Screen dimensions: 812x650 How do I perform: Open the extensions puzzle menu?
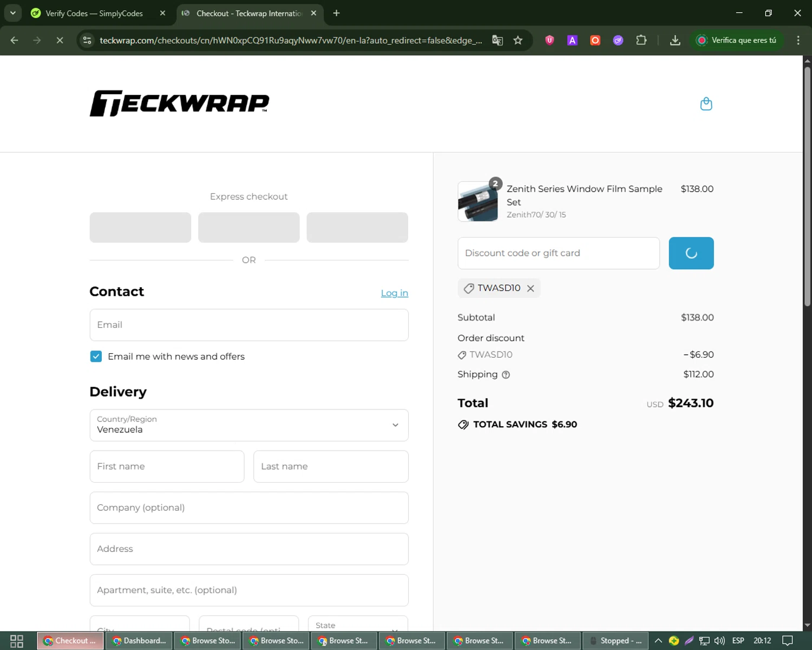click(641, 40)
